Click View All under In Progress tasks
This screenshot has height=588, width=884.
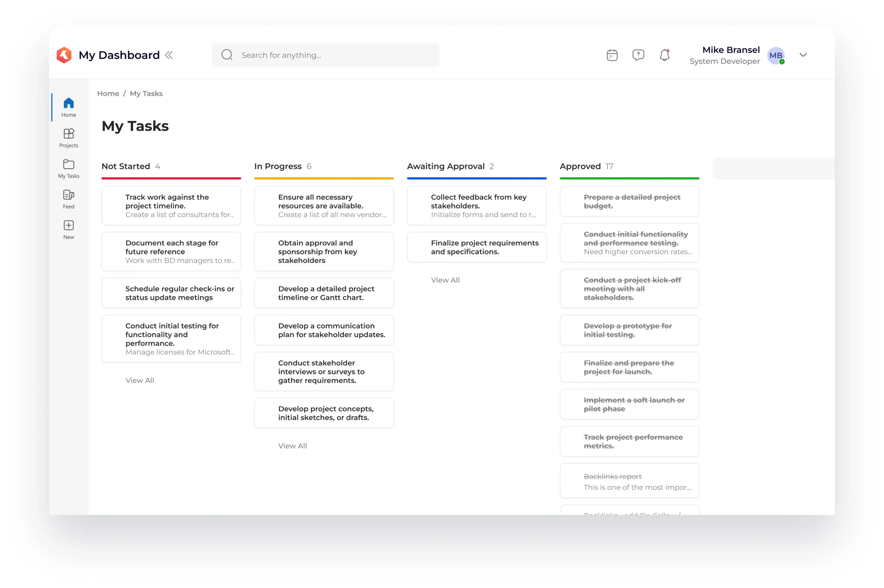click(291, 446)
